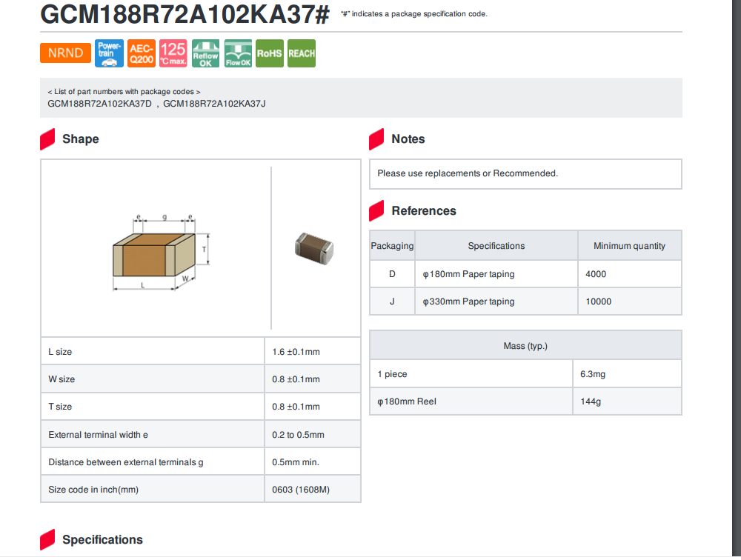Image resolution: width=741 pixels, height=560 pixels.
Task: Click the mass value 144g
Action: click(591, 401)
